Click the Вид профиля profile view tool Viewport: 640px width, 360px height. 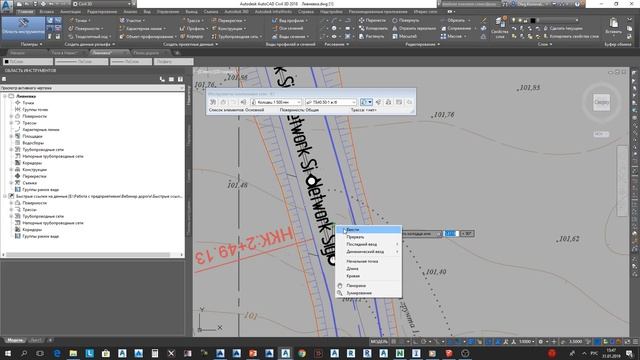point(290,20)
